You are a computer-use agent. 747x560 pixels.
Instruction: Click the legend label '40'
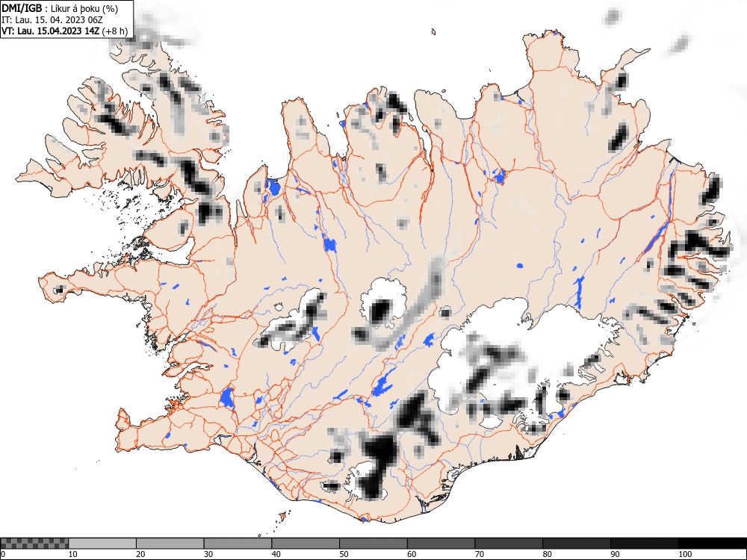click(x=276, y=554)
